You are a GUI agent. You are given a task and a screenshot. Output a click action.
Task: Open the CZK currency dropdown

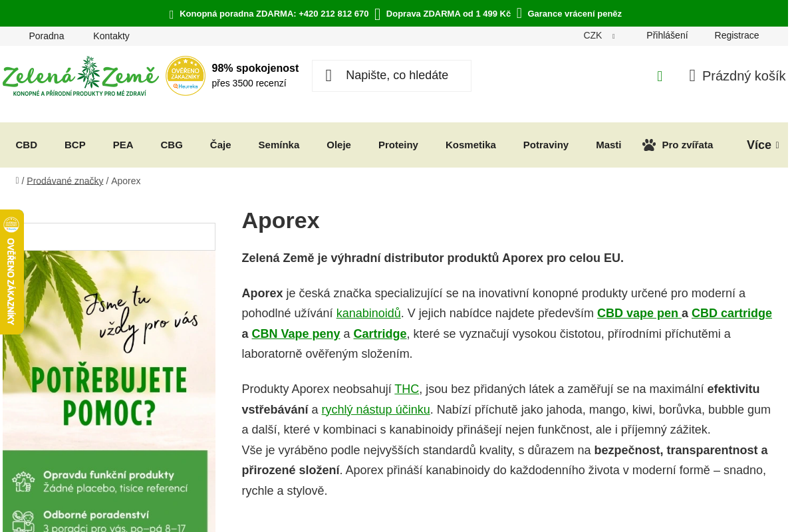(599, 36)
